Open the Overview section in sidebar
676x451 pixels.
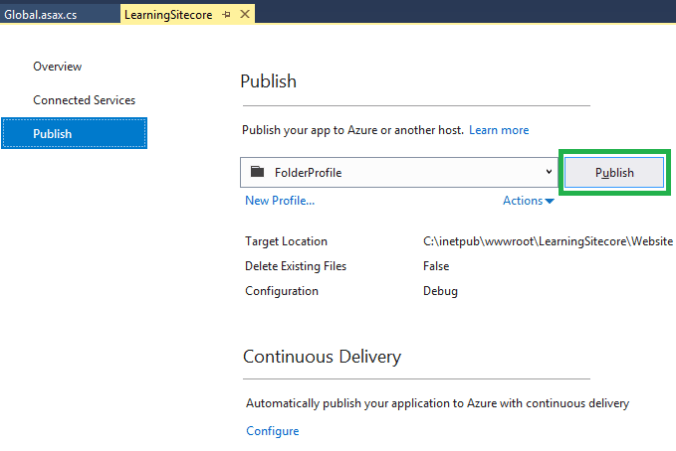coord(57,66)
